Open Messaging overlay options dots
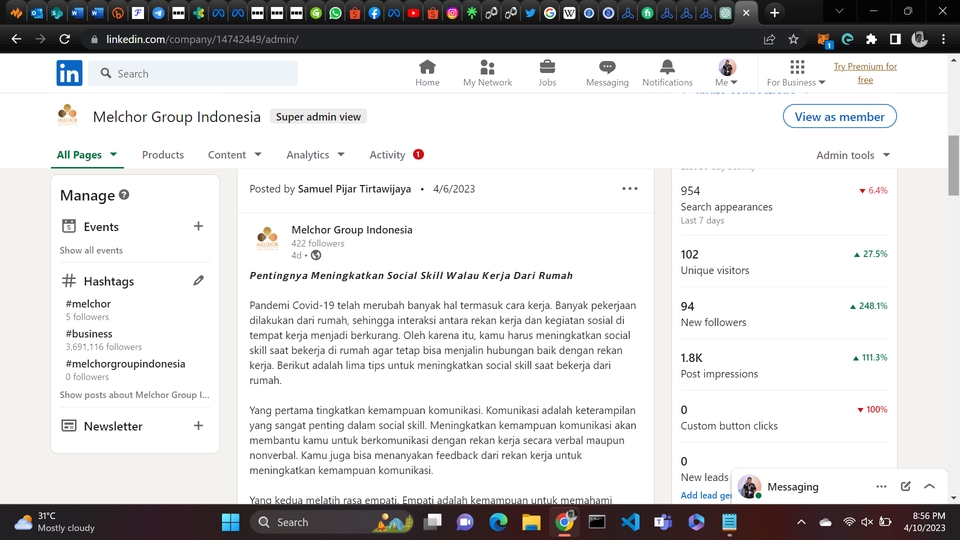 [x=881, y=486]
